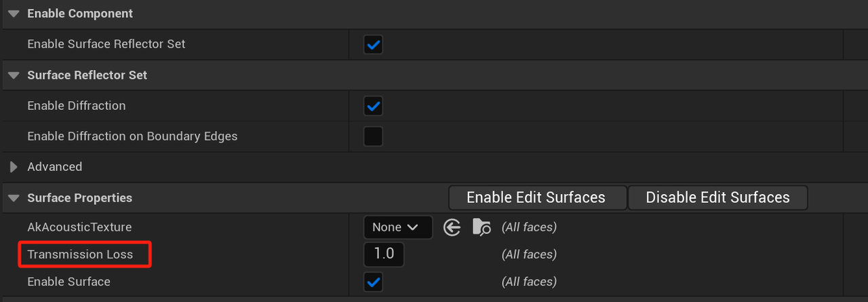Uncheck Enable Surface Reflector Set checkbox
This screenshot has width=868, height=302.
tap(373, 45)
